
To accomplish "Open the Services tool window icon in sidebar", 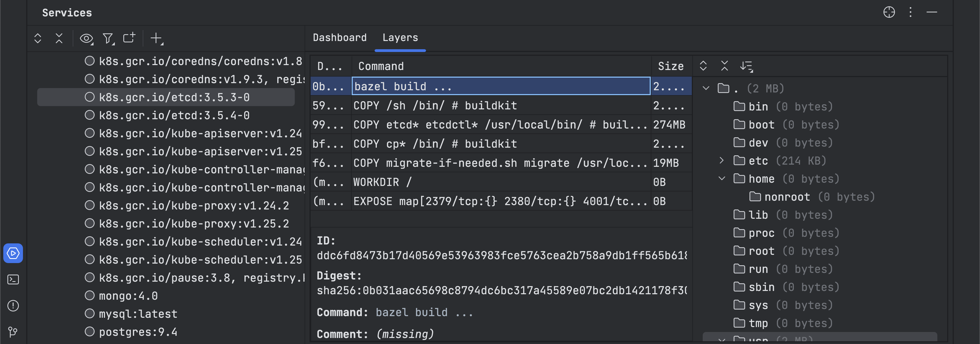I will click(13, 253).
